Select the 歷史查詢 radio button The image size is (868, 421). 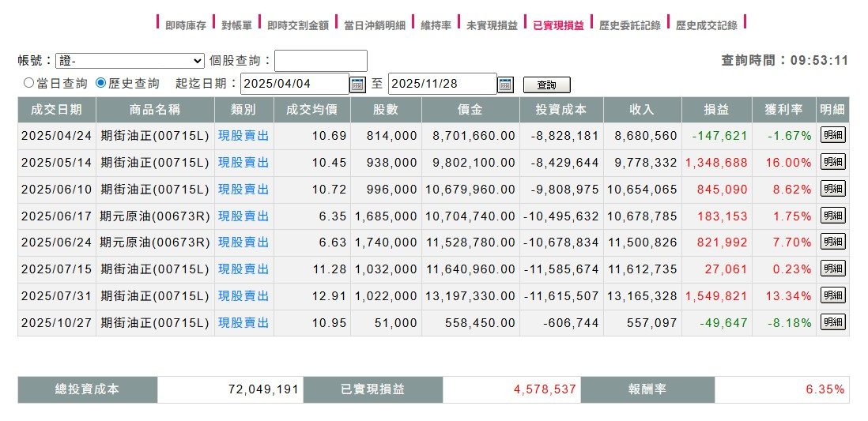pyautogui.click(x=100, y=83)
